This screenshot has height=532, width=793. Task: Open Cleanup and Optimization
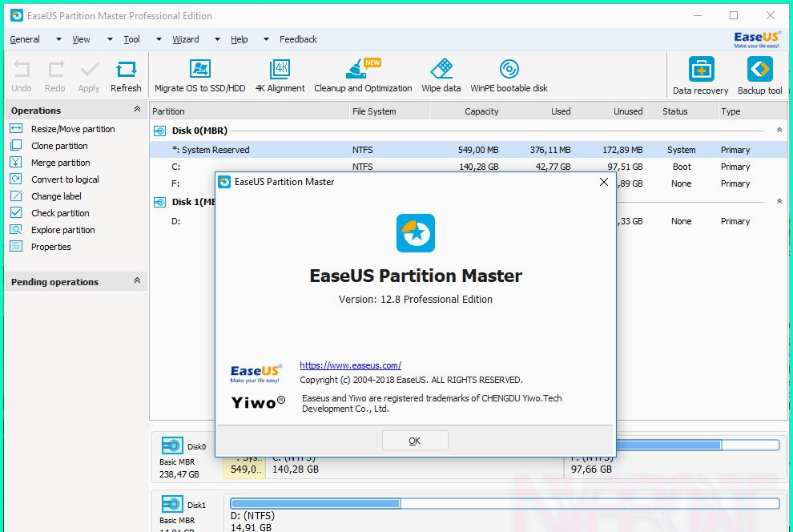[363, 76]
